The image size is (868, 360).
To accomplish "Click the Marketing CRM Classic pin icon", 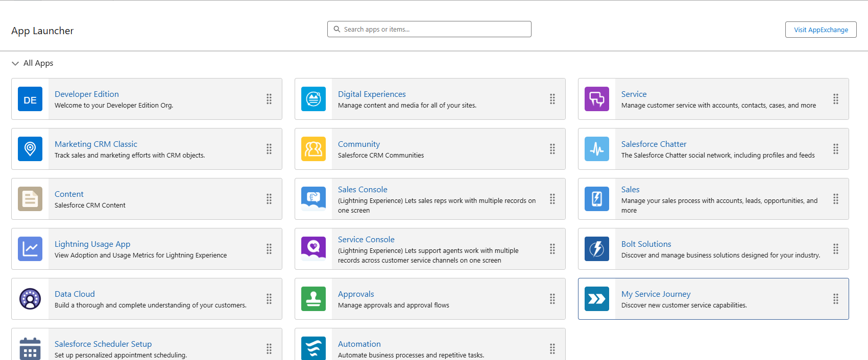I will coord(30,149).
